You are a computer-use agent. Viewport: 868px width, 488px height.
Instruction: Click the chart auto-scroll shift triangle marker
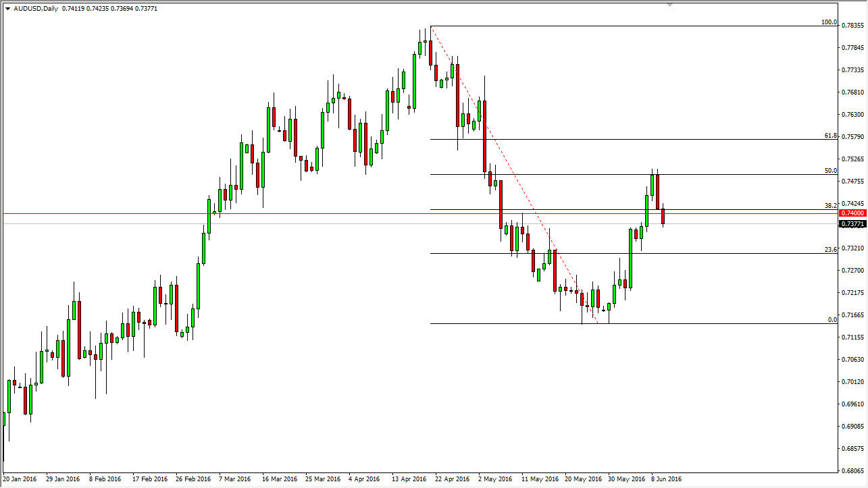click(x=669, y=6)
